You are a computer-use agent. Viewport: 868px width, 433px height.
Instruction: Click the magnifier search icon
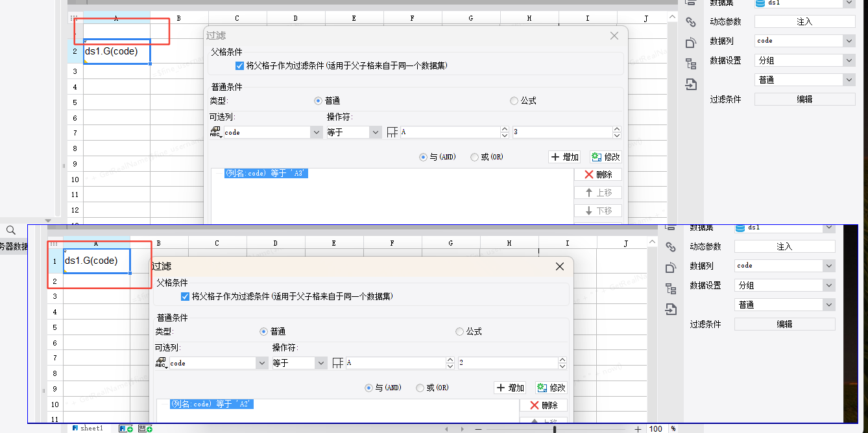(11, 230)
